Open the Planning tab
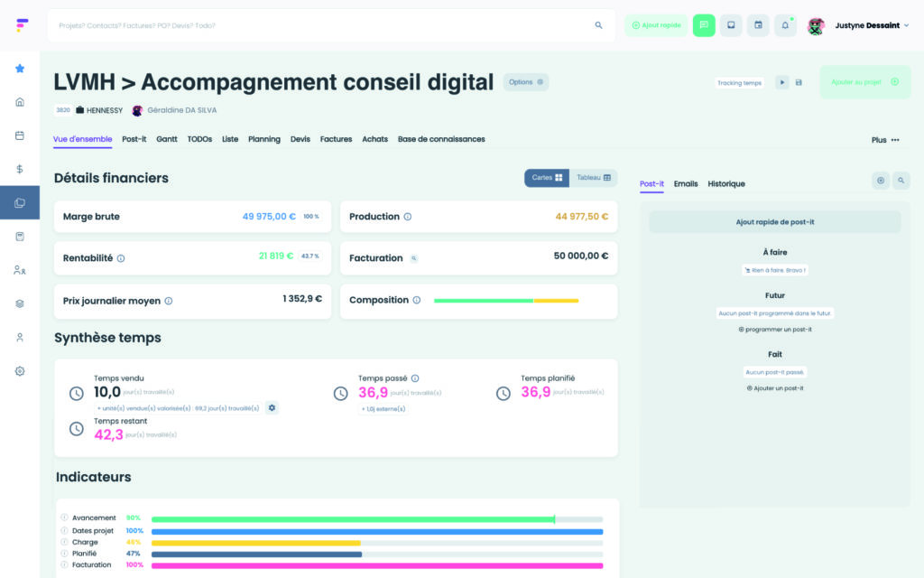This screenshot has width=924, height=578. click(x=264, y=139)
